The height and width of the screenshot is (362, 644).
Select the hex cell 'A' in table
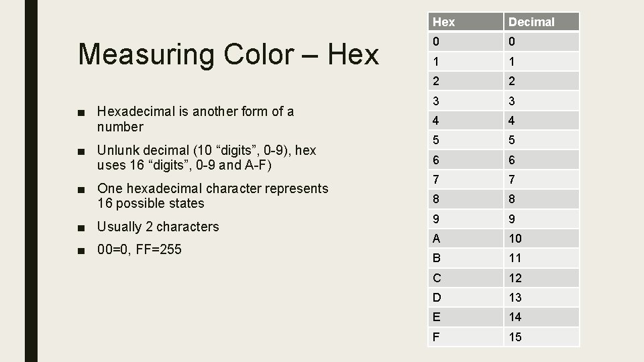pyautogui.click(x=466, y=239)
